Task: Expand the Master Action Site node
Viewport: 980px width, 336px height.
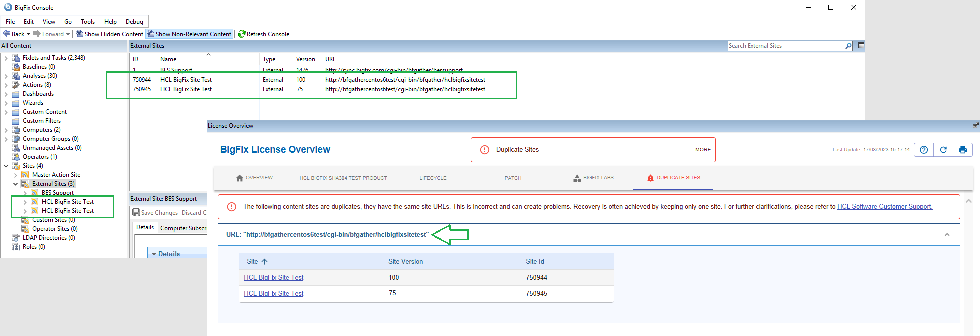Action: (15, 175)
